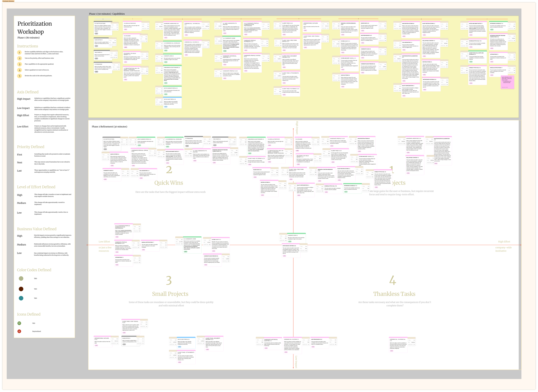Select the yellow step 5 instruction circle
The image size is (538, 392).
[x=19, y=76]
